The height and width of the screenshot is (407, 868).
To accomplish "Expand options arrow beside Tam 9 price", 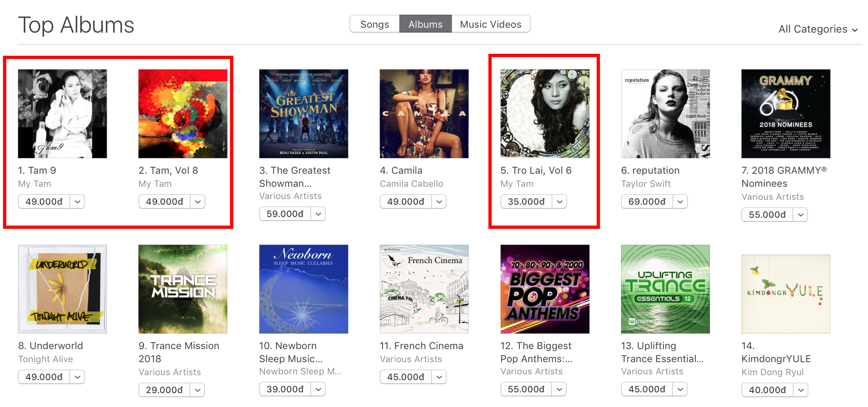I will point(77,201).
